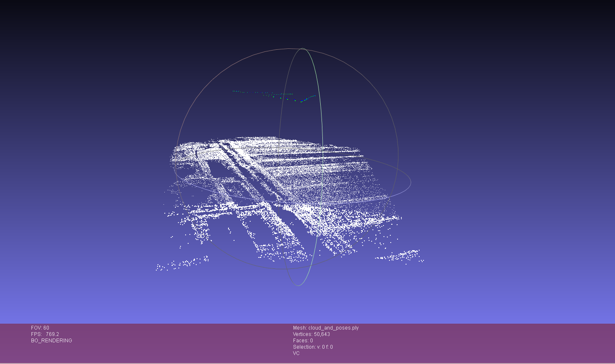Click the BO_RENDERING status indicator

[x=51, y=340]
